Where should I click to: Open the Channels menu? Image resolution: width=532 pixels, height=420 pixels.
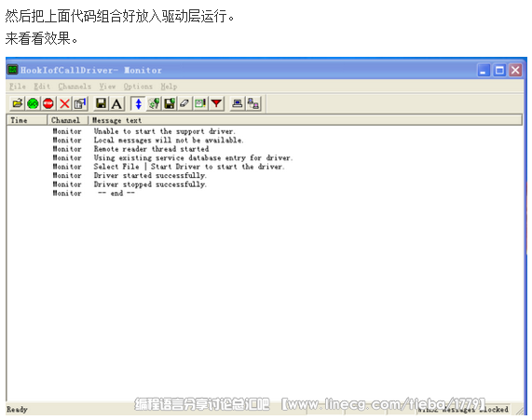point(75,87)
